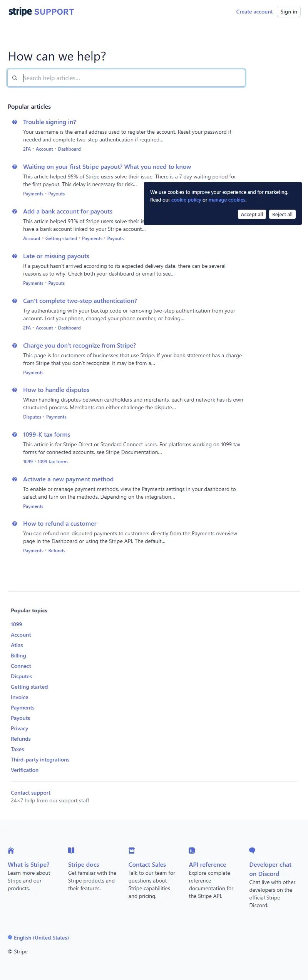
Task: Open the Late or missing payouts article
Action: 56,256
